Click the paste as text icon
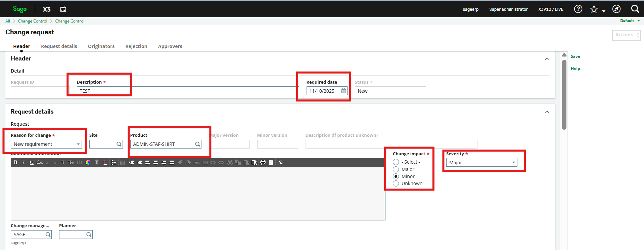 tap(255, 162)
